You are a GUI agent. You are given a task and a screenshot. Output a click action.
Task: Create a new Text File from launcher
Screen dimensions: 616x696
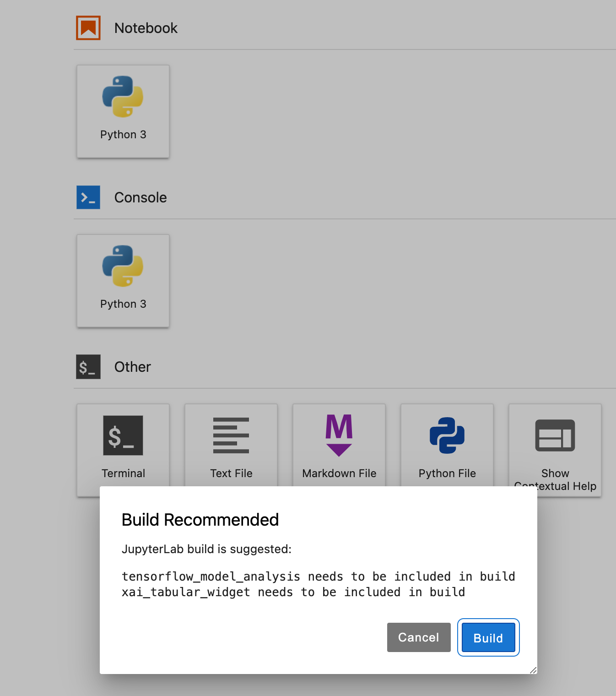click(x=231, y=445)
